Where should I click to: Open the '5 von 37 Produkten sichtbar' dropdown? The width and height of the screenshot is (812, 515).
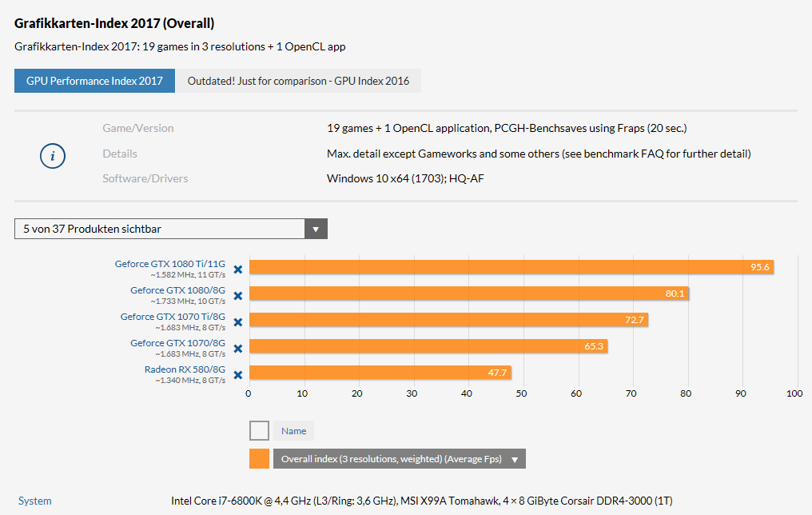pyautogui.click(x=171, y=229)
